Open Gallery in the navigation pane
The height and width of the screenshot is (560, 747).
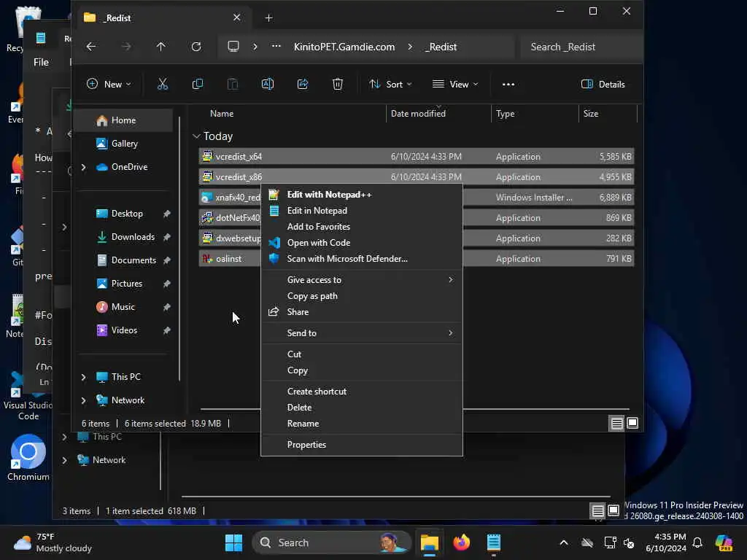(124, 144)
